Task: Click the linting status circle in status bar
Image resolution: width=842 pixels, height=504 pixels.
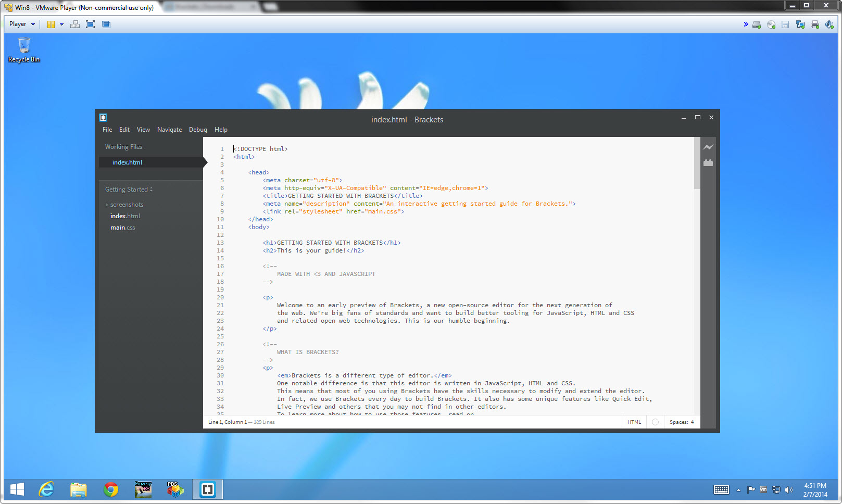Action: coord(655,422)
